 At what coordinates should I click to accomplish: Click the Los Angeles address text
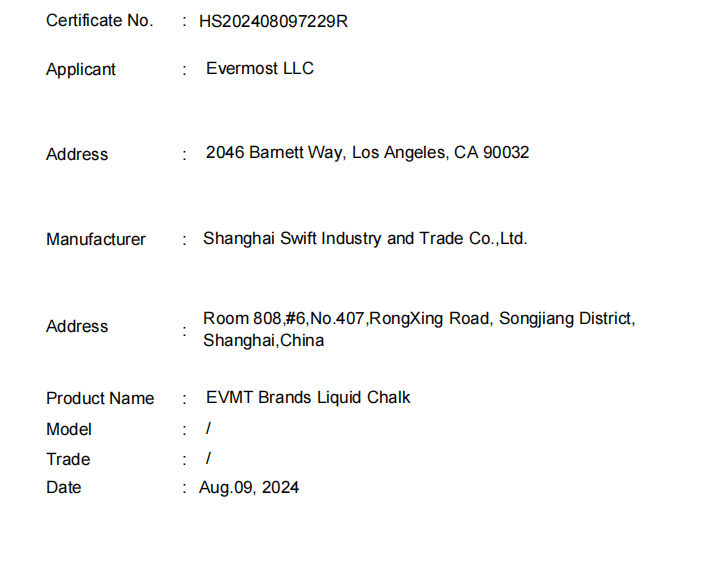(367, 153)
